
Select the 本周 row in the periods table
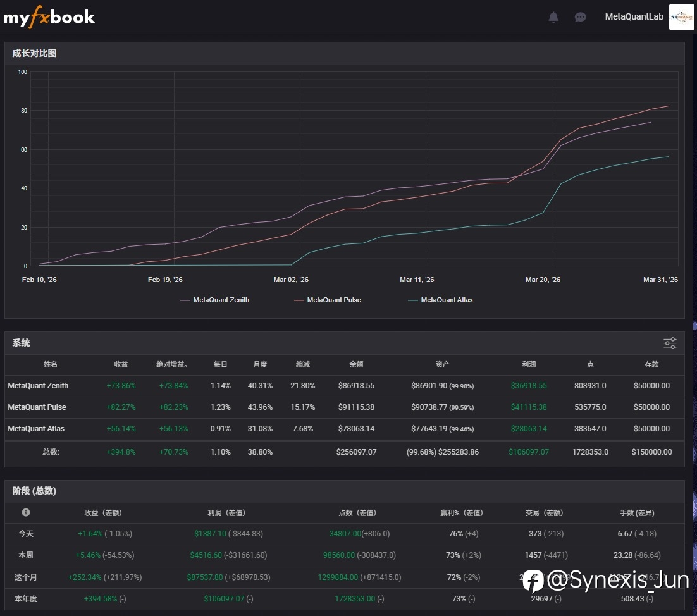[26, 555]
